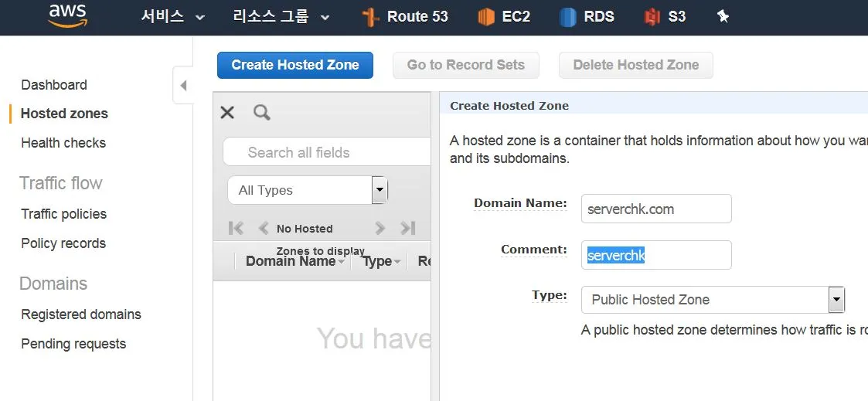868x401 pixels.
Task: Click the 서비스 dropdown chevron
Action: tap(200, 18)
